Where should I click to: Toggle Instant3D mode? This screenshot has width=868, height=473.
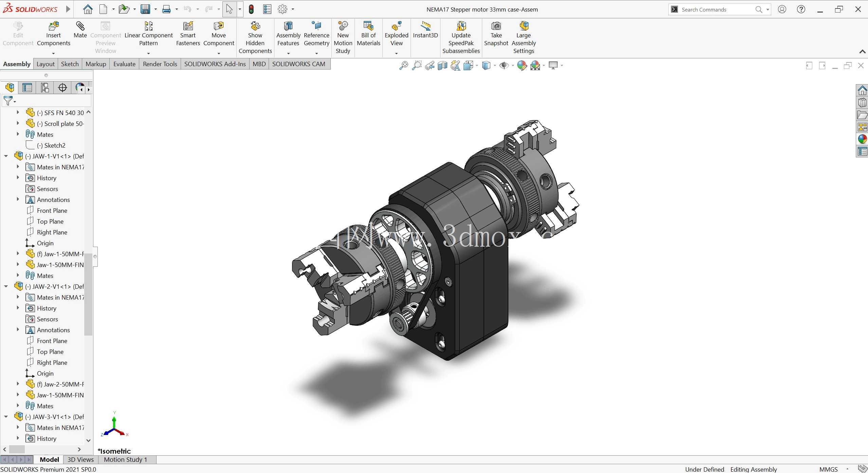[x=425, y=30]
